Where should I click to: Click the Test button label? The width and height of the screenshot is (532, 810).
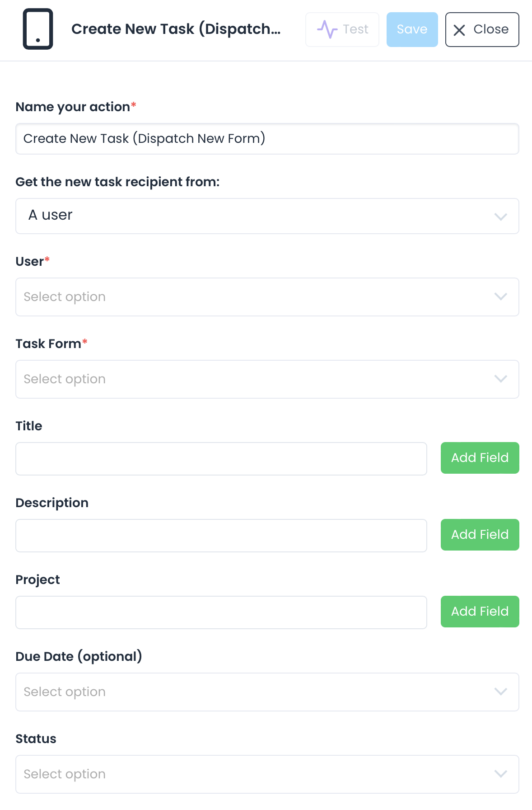tap(355, 29)
